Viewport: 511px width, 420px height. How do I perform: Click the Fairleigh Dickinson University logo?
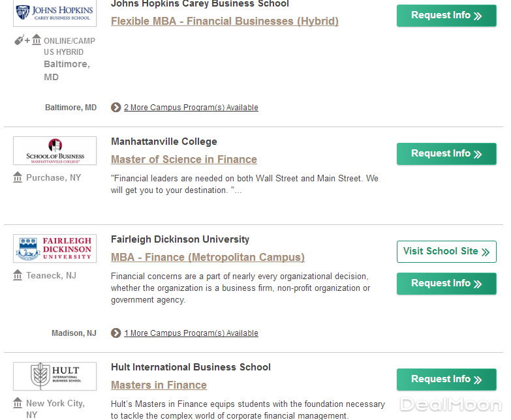tap(55, 248)
